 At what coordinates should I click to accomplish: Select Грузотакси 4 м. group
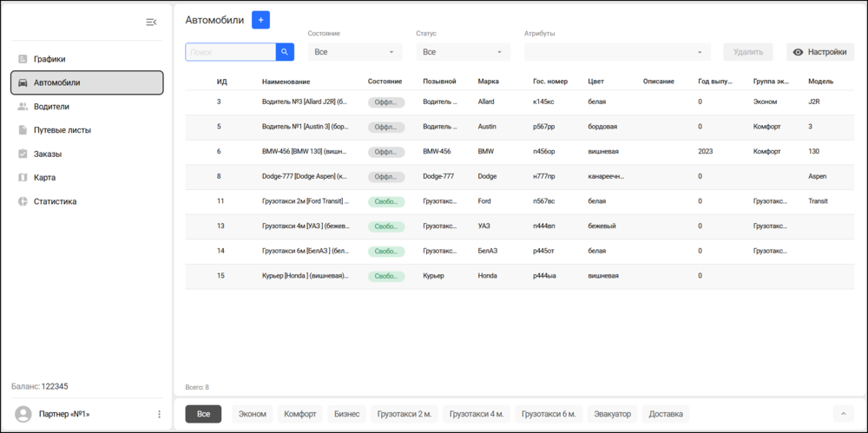pyautogui.click(x=477, y=414)
